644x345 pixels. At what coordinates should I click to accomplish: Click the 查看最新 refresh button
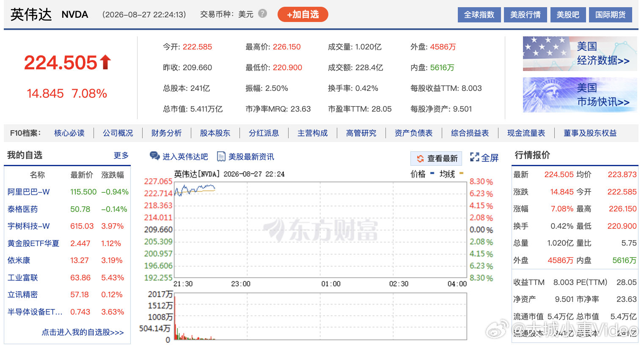click(x=436, y=159)
